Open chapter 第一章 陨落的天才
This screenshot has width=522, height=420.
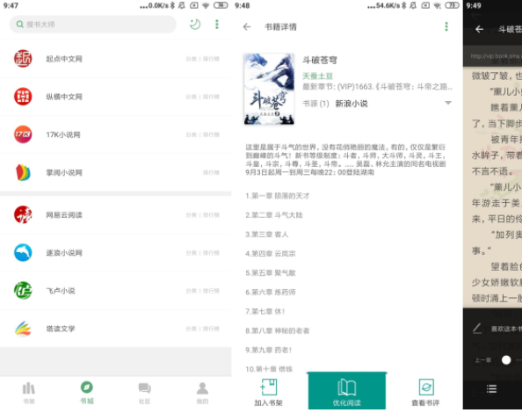[x=278, y=196]
